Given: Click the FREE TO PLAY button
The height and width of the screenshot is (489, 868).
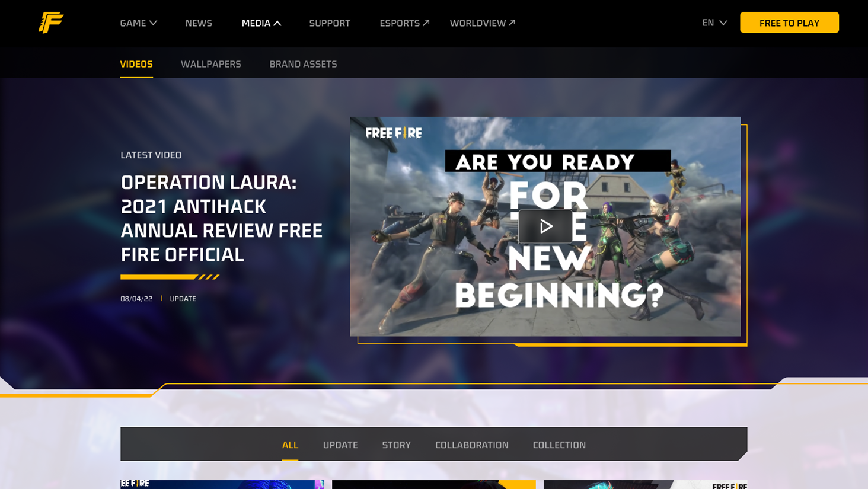Looking at the screenshot, I should (789, 23).
